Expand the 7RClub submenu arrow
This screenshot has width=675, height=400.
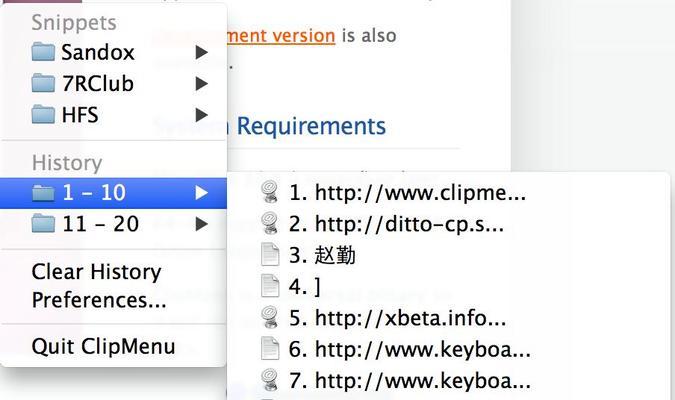coord(201,84)
